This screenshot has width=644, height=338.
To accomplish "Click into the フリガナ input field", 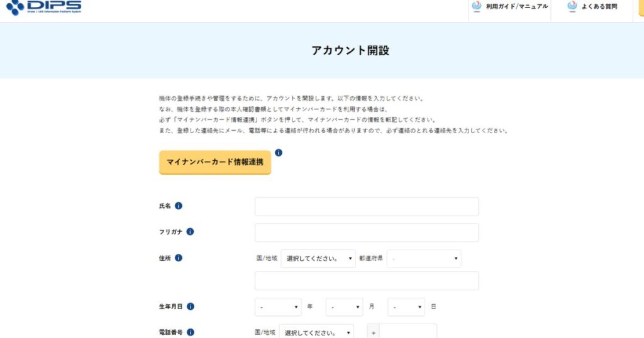I will click(366, 232).
